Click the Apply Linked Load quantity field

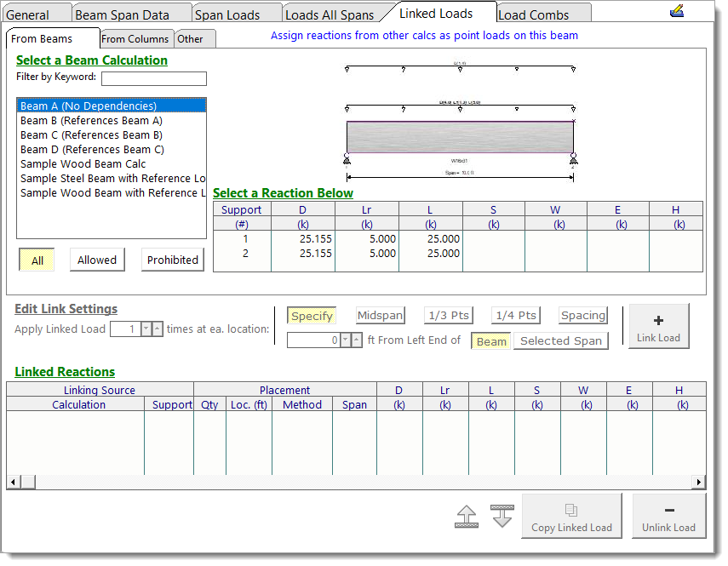tap(125, 329)
